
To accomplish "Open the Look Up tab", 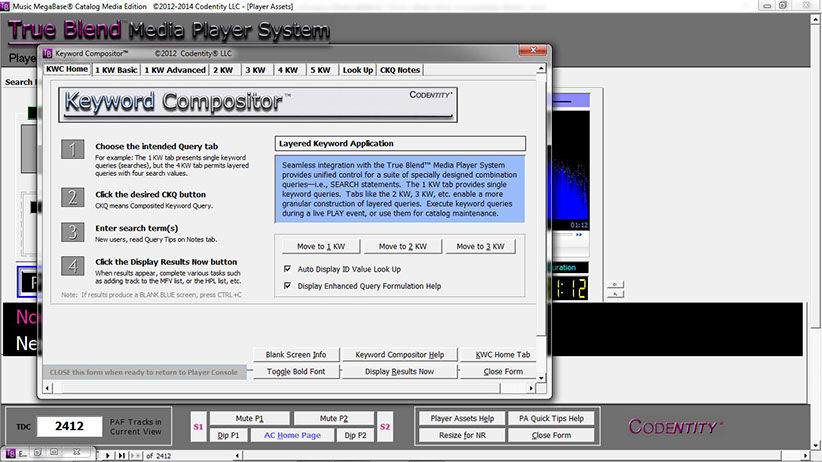I will point(357,70).
